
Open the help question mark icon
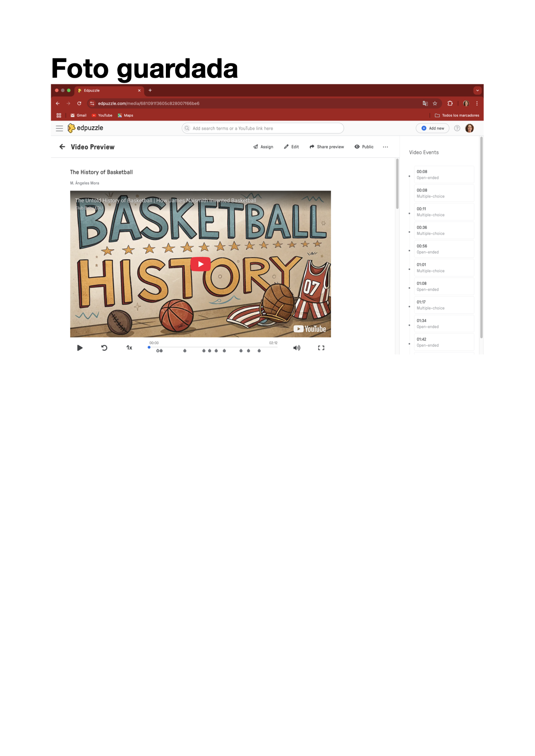[457, 128]
